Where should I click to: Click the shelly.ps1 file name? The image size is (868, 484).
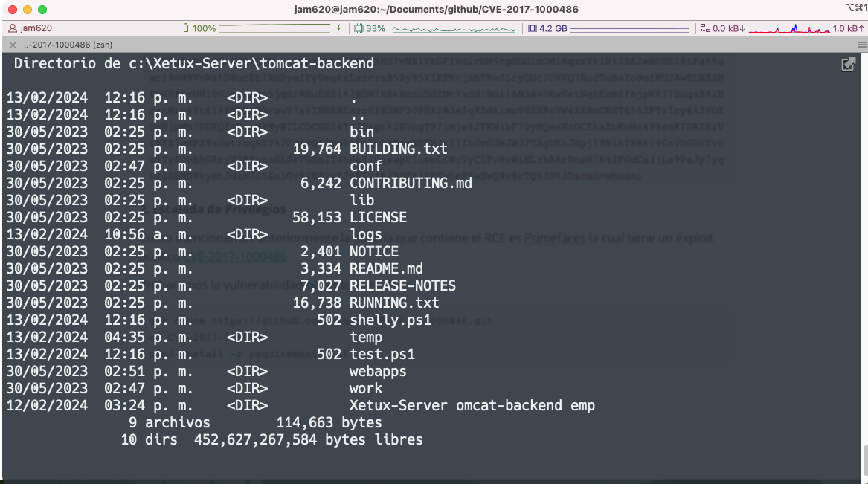390,320
